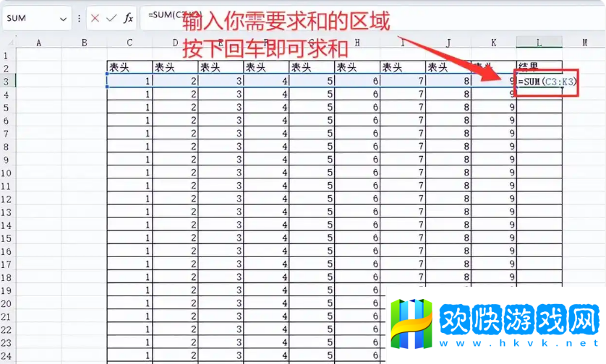Click cell E3 with value 3
The width and height of the screenshot is (606, 364).
221,81
